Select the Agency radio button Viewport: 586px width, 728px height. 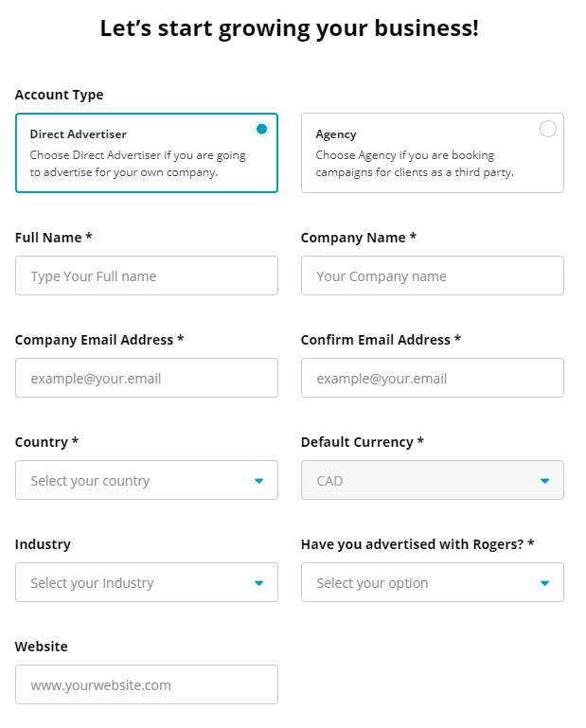coord(547,129)
